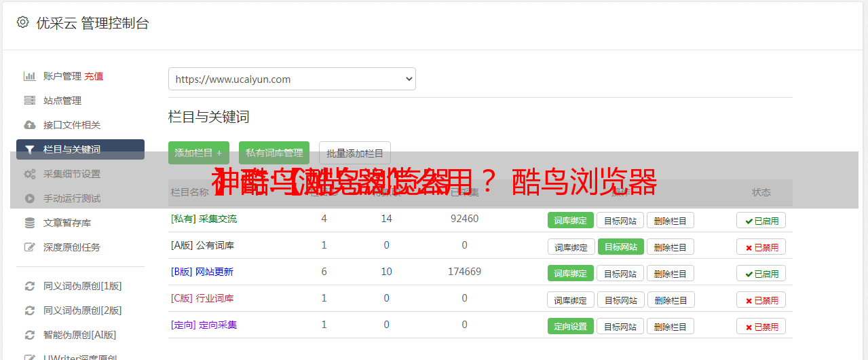Toggle 已禁用 status of 行业词库

(761, 300)
